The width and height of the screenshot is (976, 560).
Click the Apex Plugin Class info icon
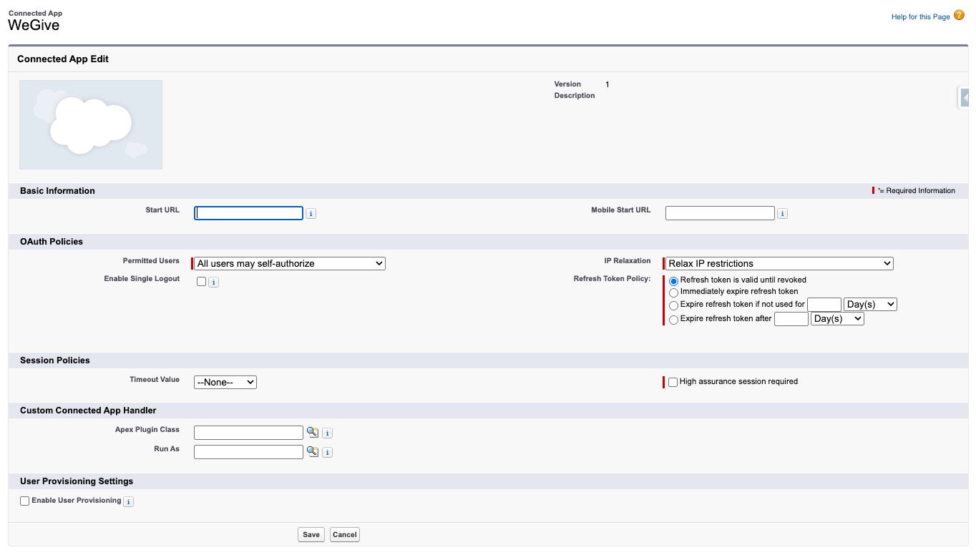[x=327, y=433]
